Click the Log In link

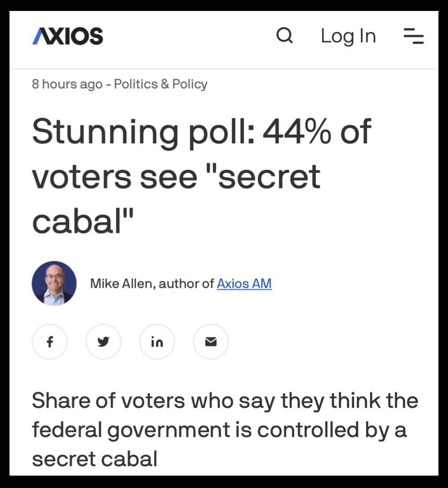[348, 36]
